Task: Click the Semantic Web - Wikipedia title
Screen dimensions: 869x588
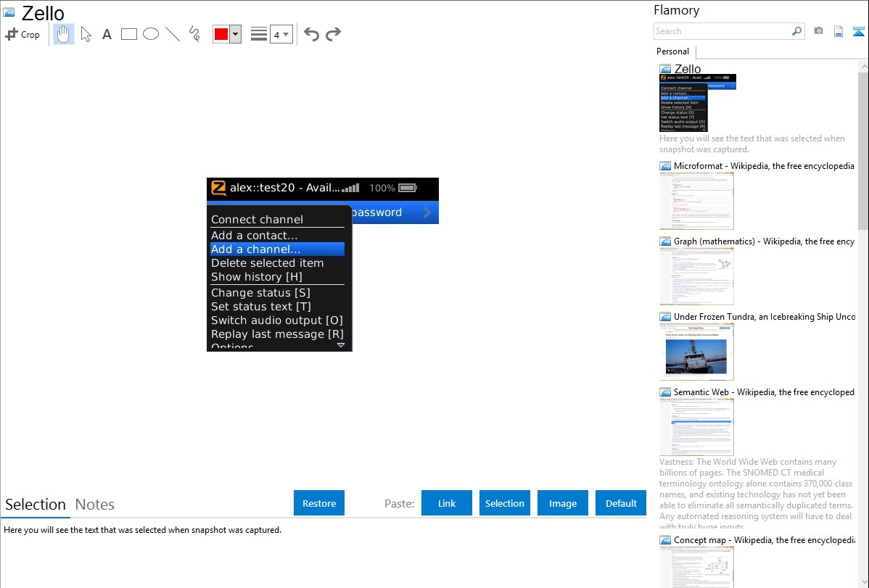Action: tap(764, 392)
